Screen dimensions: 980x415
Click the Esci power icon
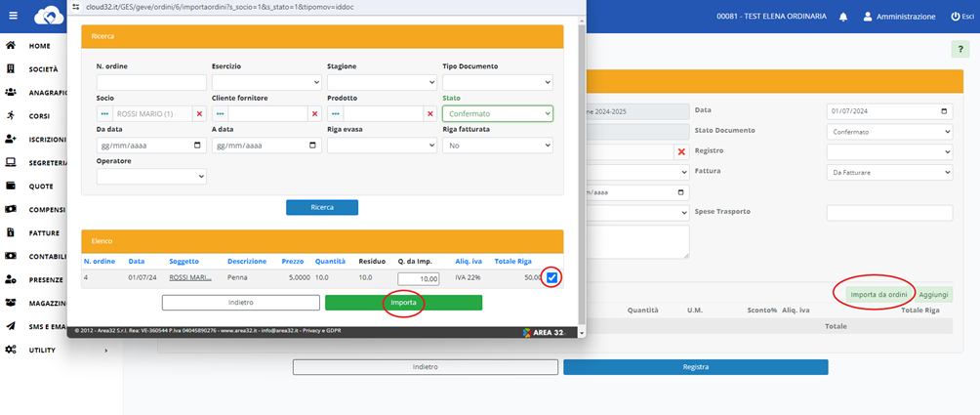955,17
